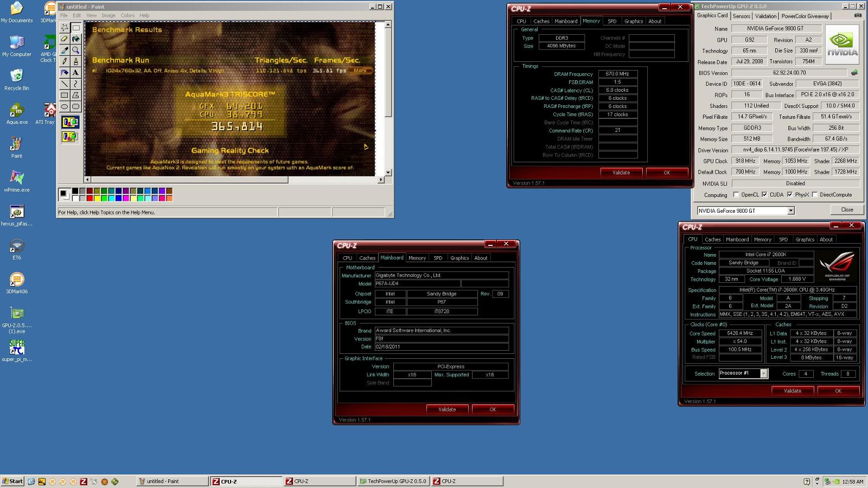Open the wPrime.exe desktop icon
This screenshot has width=868, height=488.
17,181
